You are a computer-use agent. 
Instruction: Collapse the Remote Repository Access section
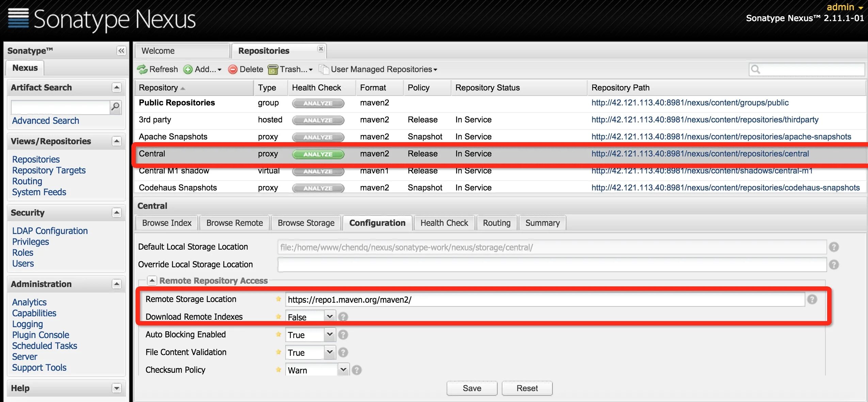pyautogui.click(x=152, y=281)
